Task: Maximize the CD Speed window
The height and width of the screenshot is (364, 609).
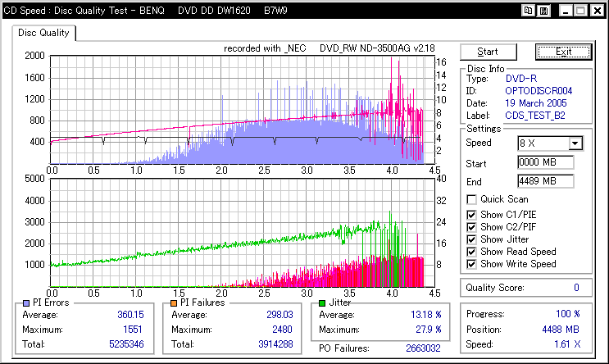Action: tap(581, 11)
